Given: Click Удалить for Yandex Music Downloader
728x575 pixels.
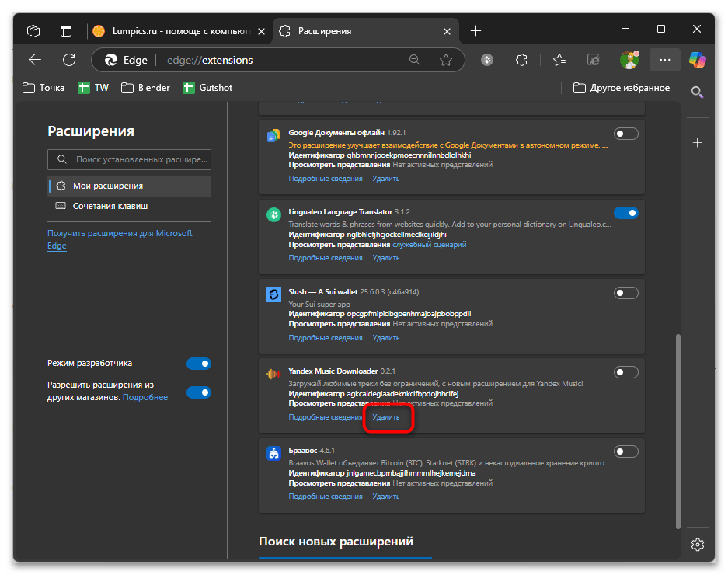Looking at the screenshot, I should coord(386,417).
